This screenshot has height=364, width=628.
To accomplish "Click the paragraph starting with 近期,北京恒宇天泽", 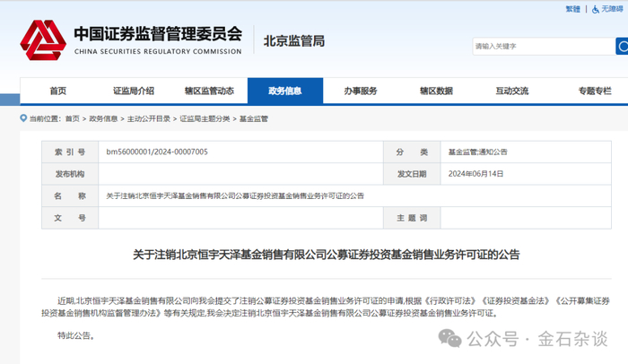I will (x=326, y=307).
